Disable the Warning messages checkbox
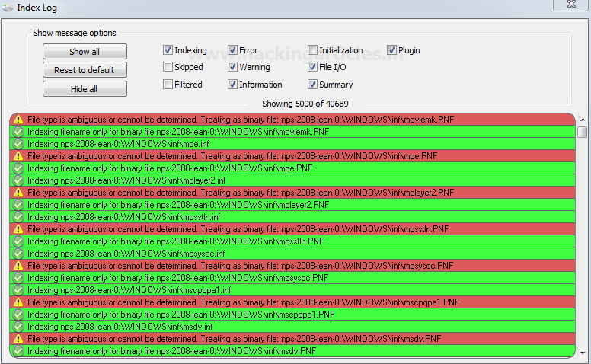Screen dimensions: 591x364 point(232,68)
